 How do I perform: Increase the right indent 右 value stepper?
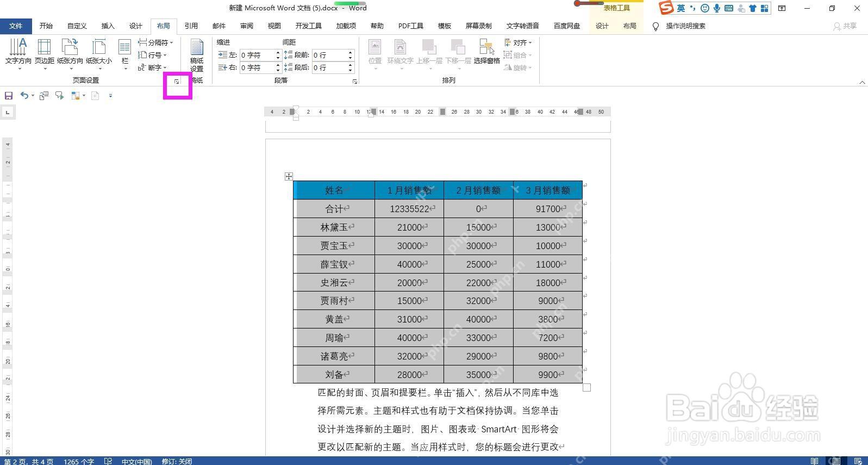278,65
